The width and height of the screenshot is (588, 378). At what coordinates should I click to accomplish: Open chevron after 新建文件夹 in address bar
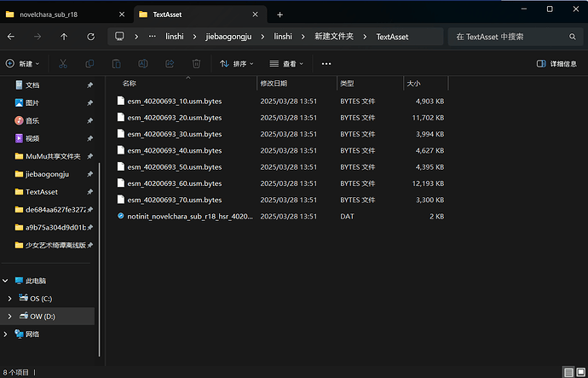coord(365,37)
